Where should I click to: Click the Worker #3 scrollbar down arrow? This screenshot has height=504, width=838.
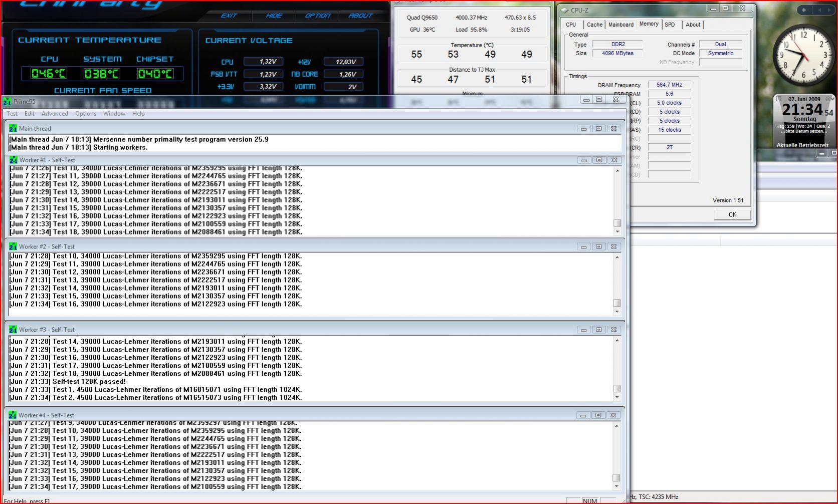pyautogui.click(x=617, y=397)
